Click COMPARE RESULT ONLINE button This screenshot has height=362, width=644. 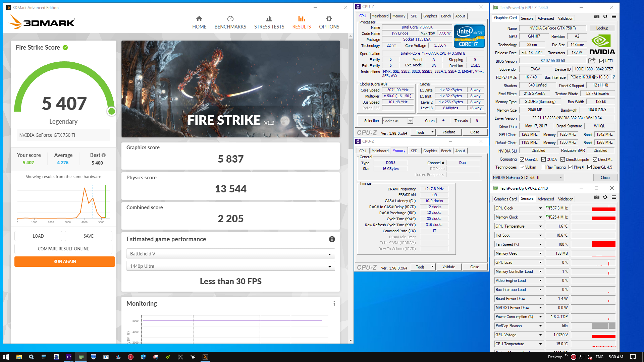[63, 249]
